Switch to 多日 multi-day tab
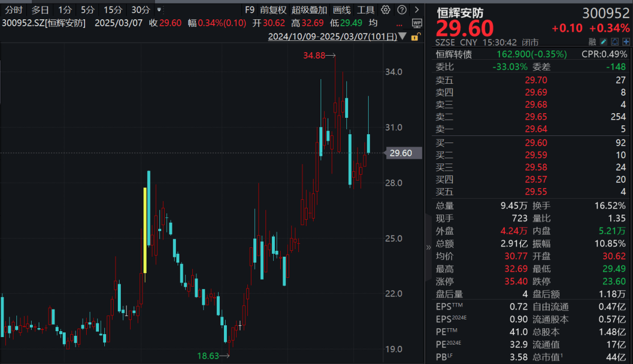This screenshot has height=364, width=633. [x=40, y=10]
